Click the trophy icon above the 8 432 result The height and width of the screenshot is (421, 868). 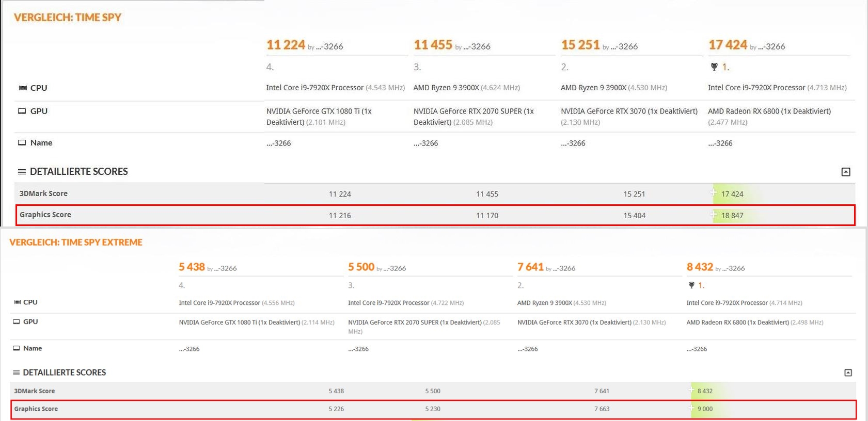691,285
